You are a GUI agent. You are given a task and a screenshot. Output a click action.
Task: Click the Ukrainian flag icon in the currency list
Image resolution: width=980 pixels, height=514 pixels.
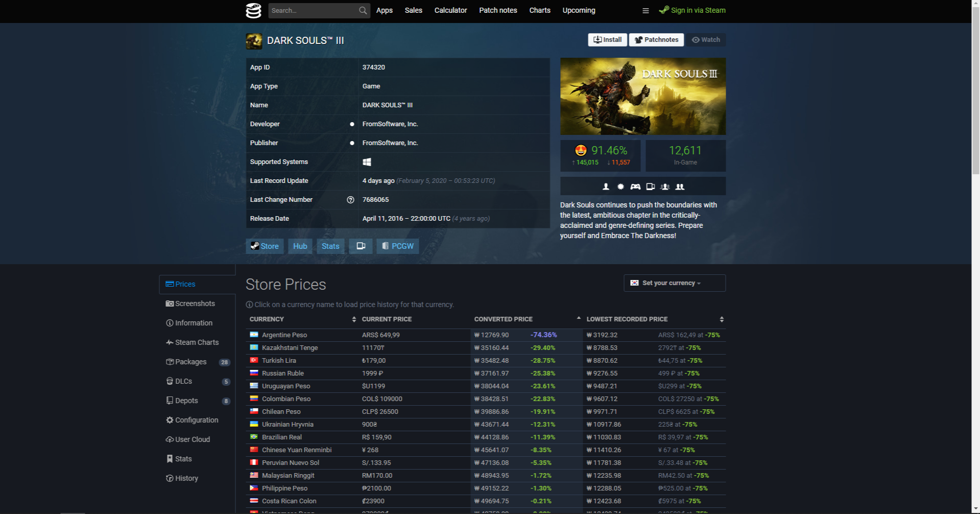coord(254,424)
